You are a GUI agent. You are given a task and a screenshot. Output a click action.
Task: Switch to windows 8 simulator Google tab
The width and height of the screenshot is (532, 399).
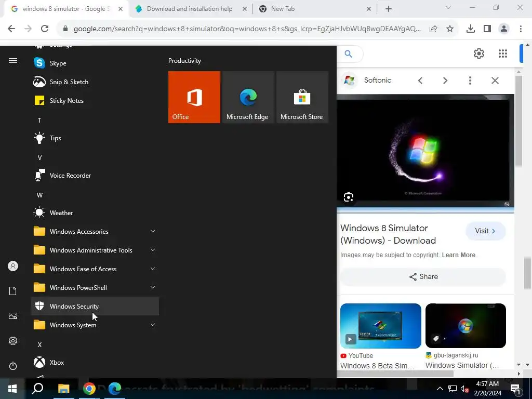click(x=66, y=9)
